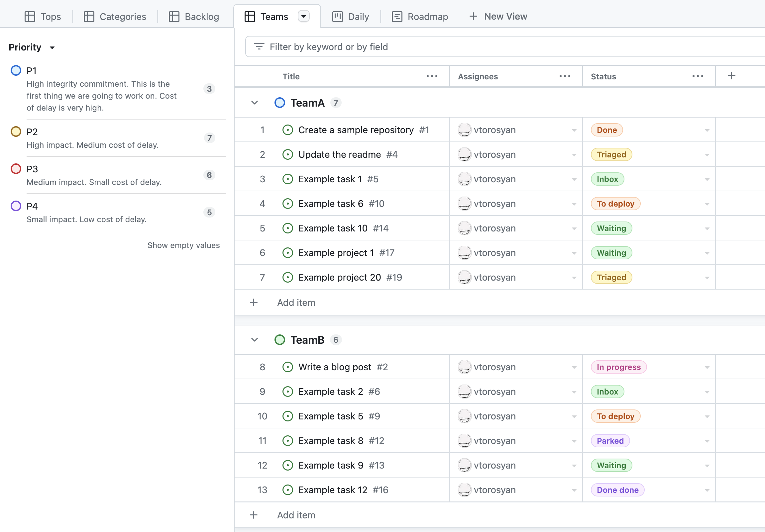Click the filter icon in search bar
765x532 pixels.
(259, 46)
